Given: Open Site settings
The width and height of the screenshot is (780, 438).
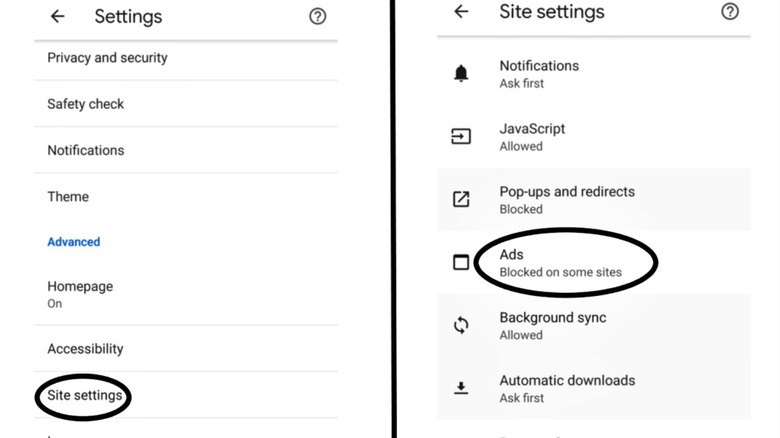Looking at the screenshot, I should point(85,395).
